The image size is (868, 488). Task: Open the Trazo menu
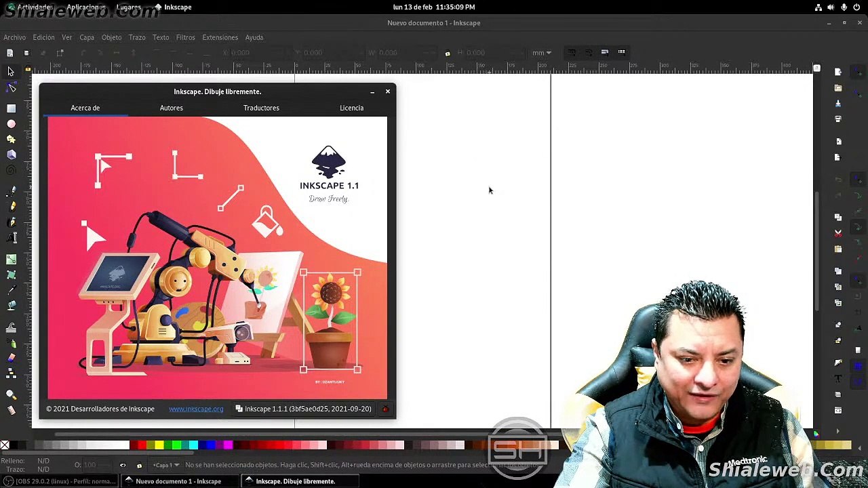tap(137, 37)
